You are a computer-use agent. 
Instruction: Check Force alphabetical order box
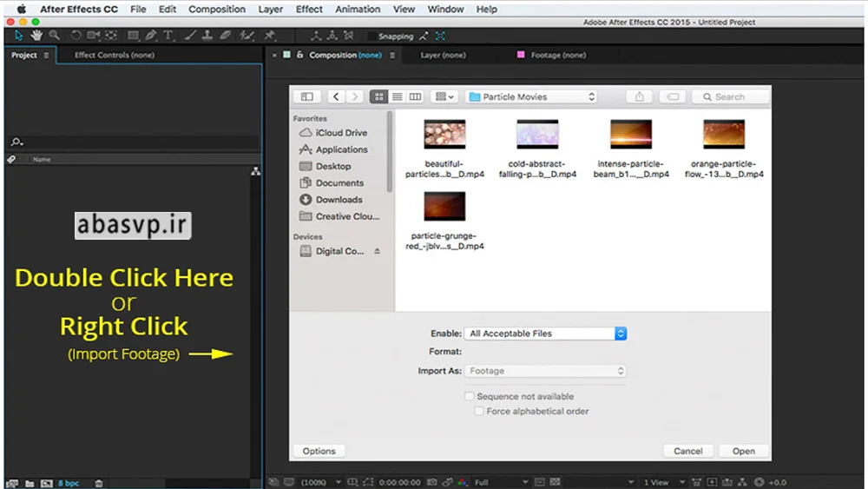479,411
